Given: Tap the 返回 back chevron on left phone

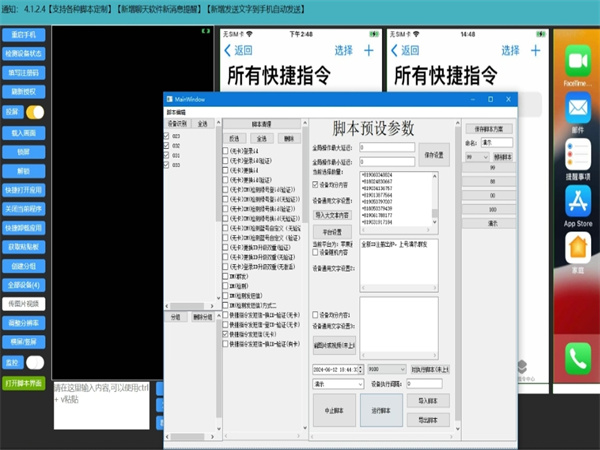Looking at the screenshot, I should tap(229, 50).
